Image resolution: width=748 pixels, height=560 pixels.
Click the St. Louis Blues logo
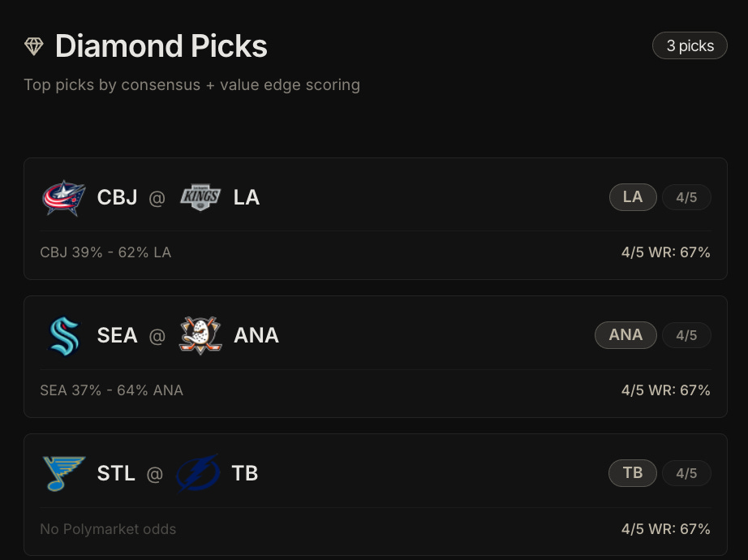pos(63,474)
